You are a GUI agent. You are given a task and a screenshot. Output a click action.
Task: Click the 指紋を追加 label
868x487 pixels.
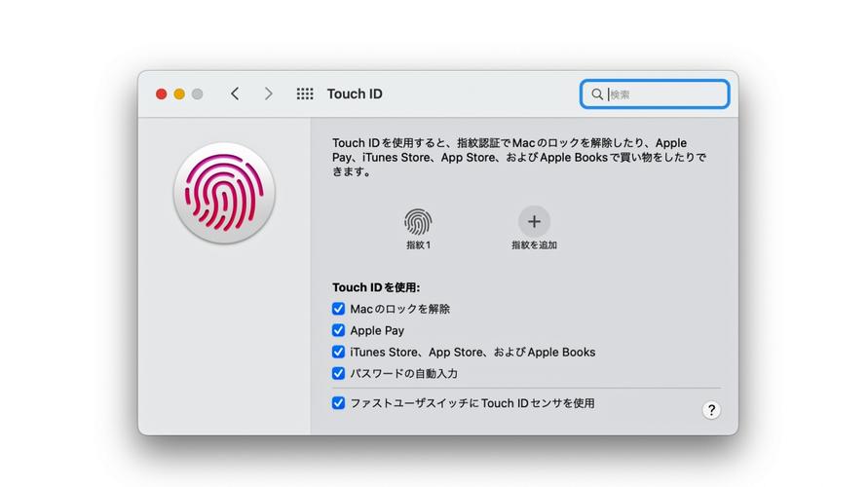pos(534,245)
